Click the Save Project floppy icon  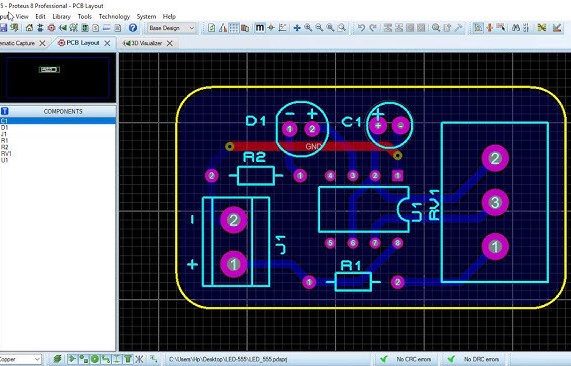click(3, 28)
